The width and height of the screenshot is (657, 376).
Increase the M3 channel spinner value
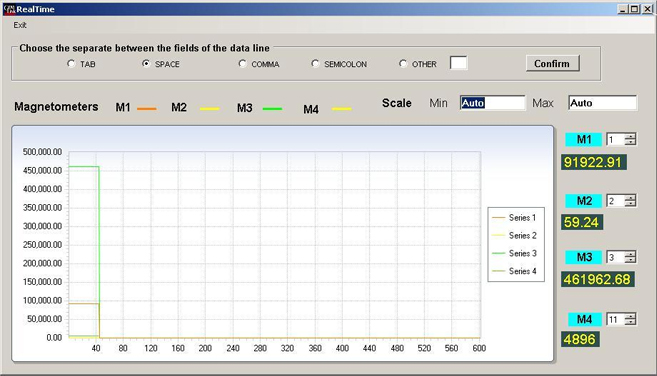[x=630, y=254]
